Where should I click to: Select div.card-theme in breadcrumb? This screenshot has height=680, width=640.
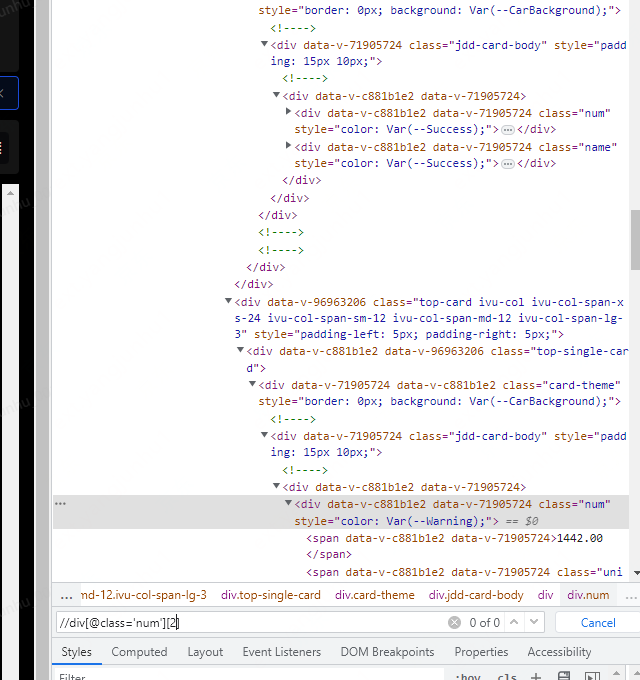click(x=374, y=595)
